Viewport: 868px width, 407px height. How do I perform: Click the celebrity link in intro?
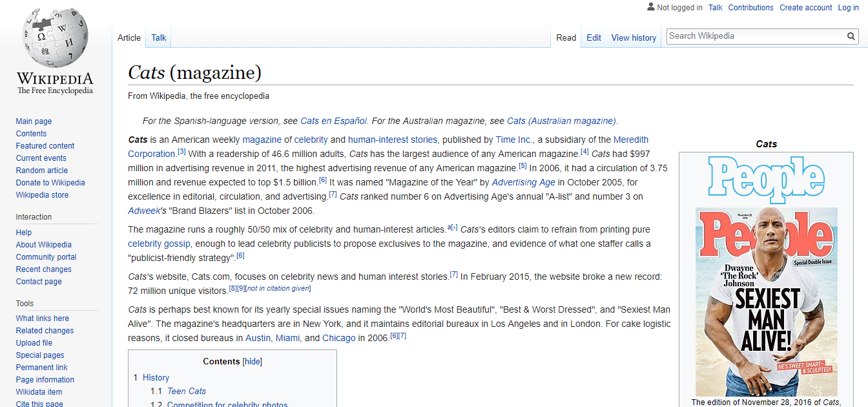pyautogui.click(x=311, y=140)
